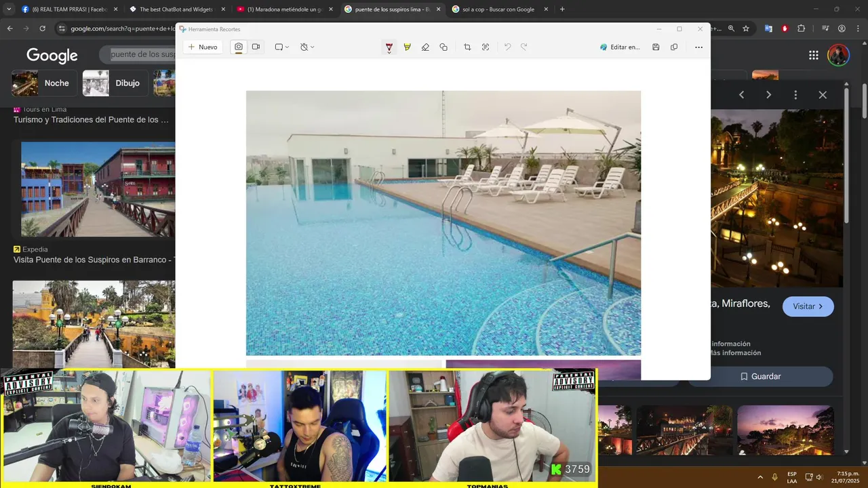The width and height of the screenshot is (868, 488).
Task: Click the Google logo
Action: point(52,56)
